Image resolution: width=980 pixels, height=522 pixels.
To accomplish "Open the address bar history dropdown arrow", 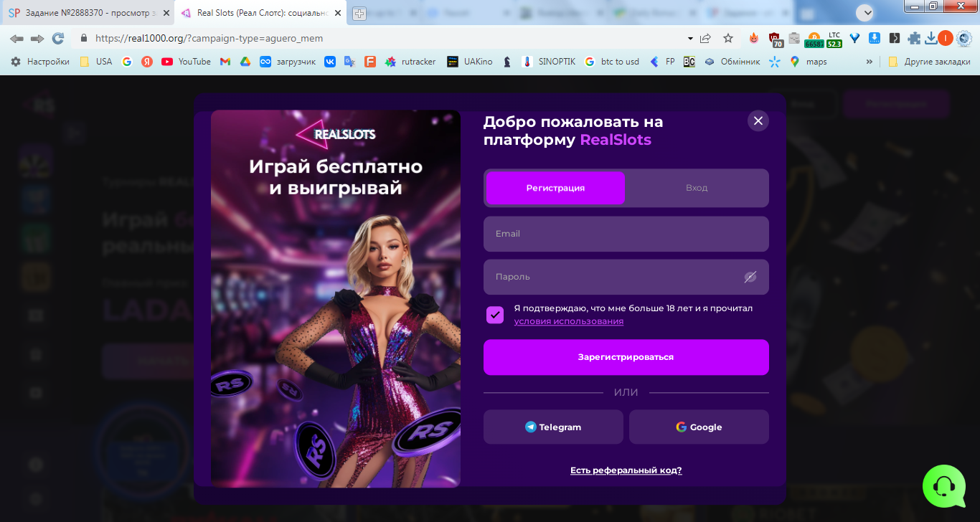I will coord(690,39).
